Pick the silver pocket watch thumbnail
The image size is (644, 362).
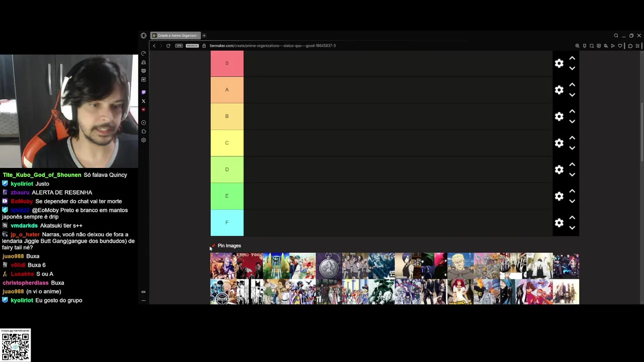tap(329, 266)
